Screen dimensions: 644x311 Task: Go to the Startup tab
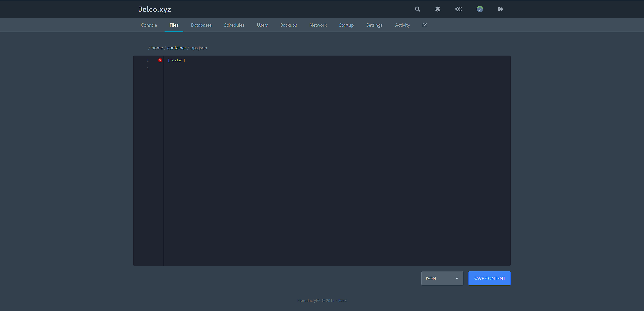click(346, 25)
